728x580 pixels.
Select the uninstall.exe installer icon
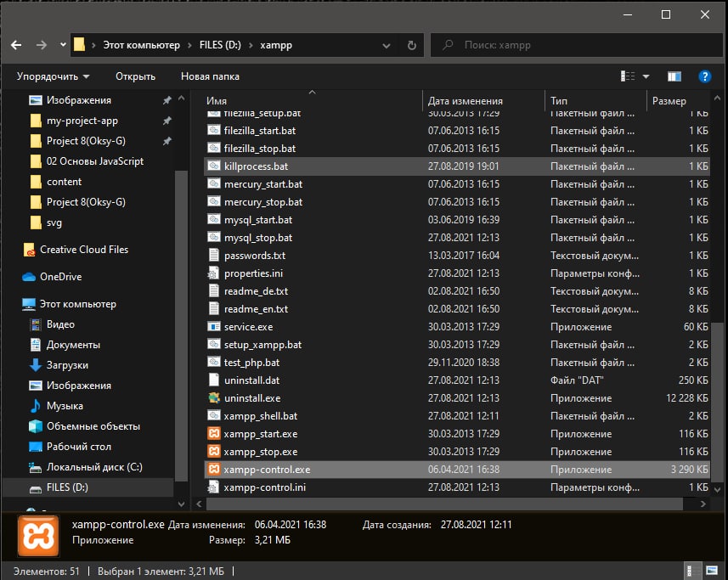[x=213, y=398]
